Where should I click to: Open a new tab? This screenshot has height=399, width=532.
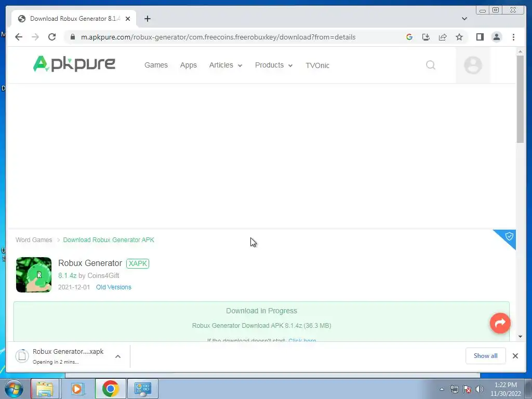[x=147, y=19]
